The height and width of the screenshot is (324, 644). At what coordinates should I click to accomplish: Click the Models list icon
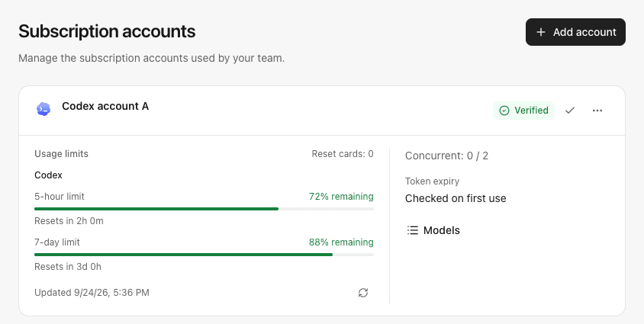click(412, 230)
